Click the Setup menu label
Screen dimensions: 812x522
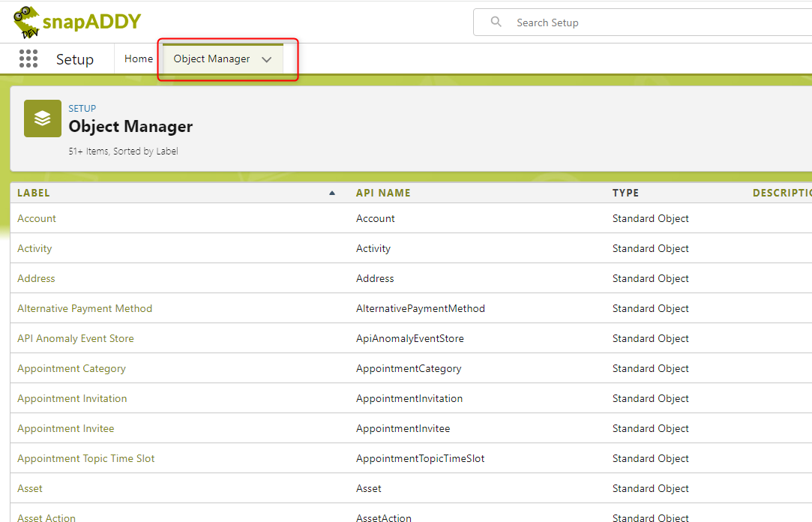click(x=75, y=58)
